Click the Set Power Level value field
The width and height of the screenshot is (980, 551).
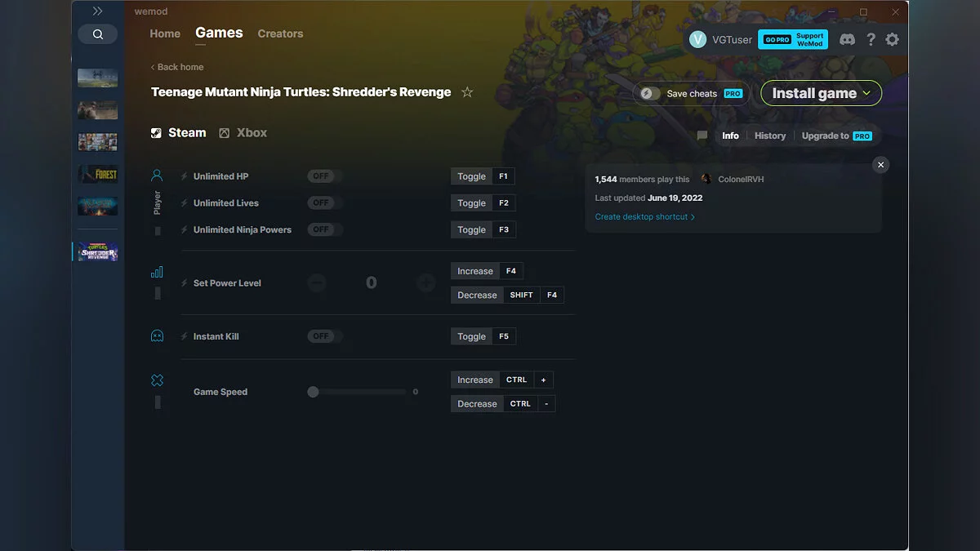click(372, 283)
